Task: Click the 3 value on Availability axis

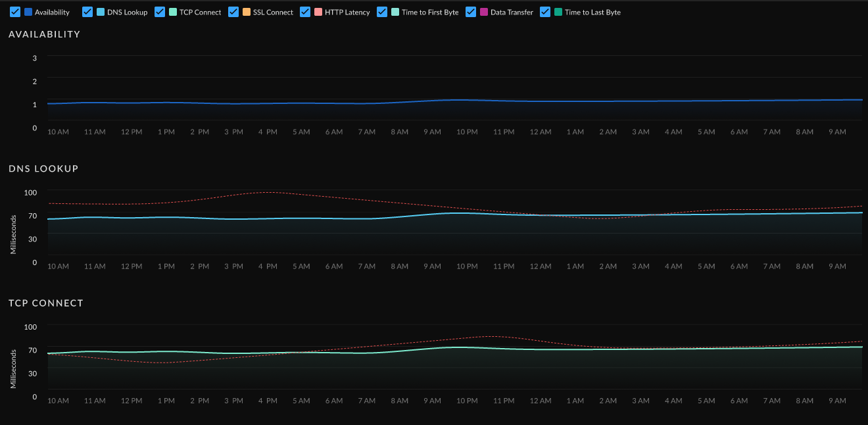Action: click(35, 58)
